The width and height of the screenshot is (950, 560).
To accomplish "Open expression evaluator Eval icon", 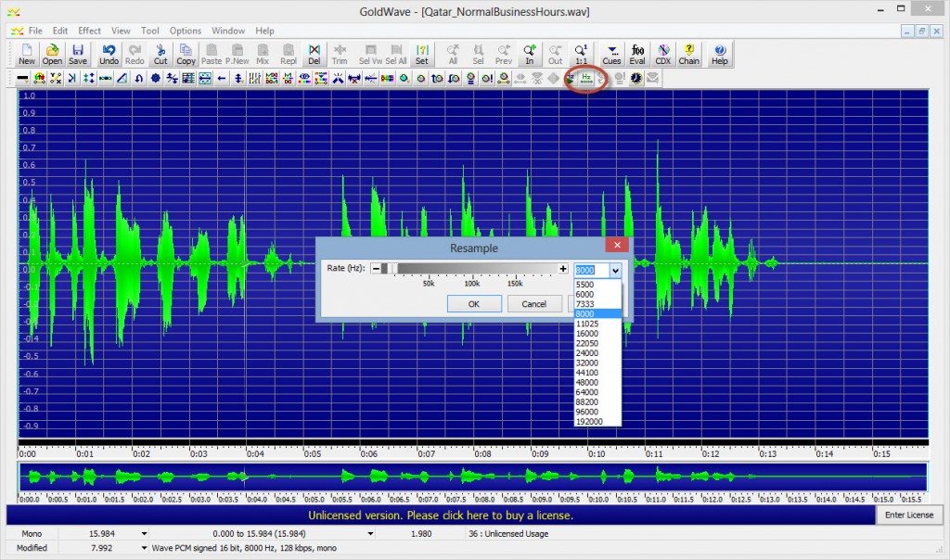I will (x=637, y=54).
